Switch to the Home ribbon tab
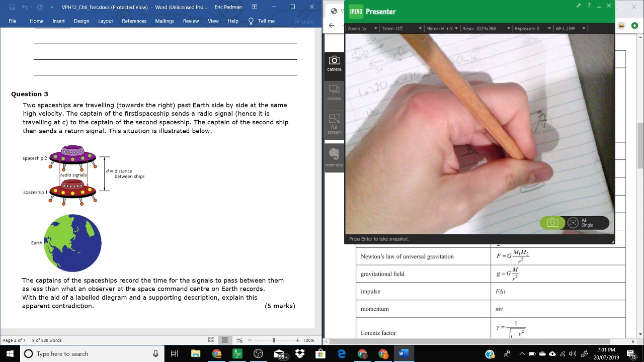 [x=37, y=21]
